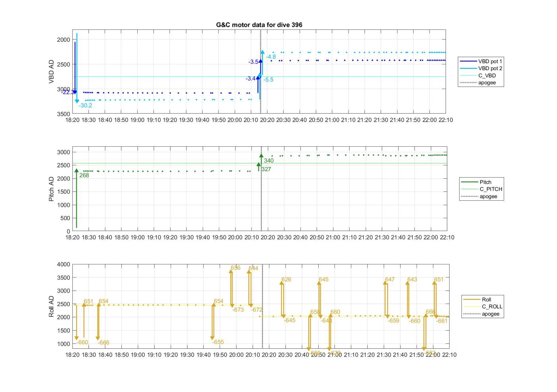Click the 'VBD AD' y-axis label
557x392 pixels.
[51, 72]
